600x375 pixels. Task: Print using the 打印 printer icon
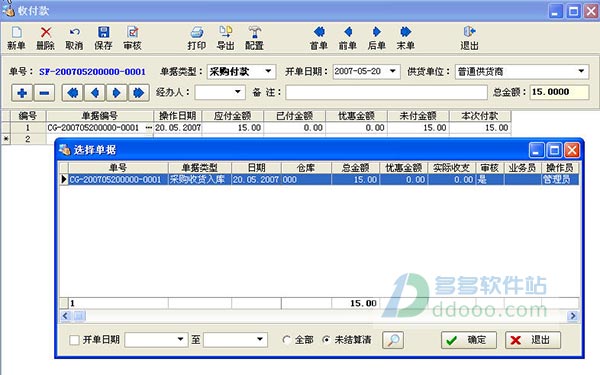pos(197,38)
